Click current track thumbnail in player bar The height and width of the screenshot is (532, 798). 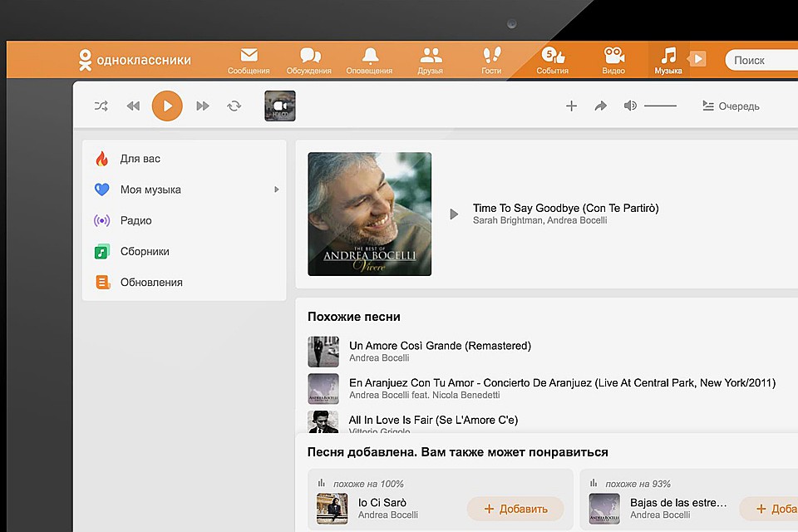280,106
